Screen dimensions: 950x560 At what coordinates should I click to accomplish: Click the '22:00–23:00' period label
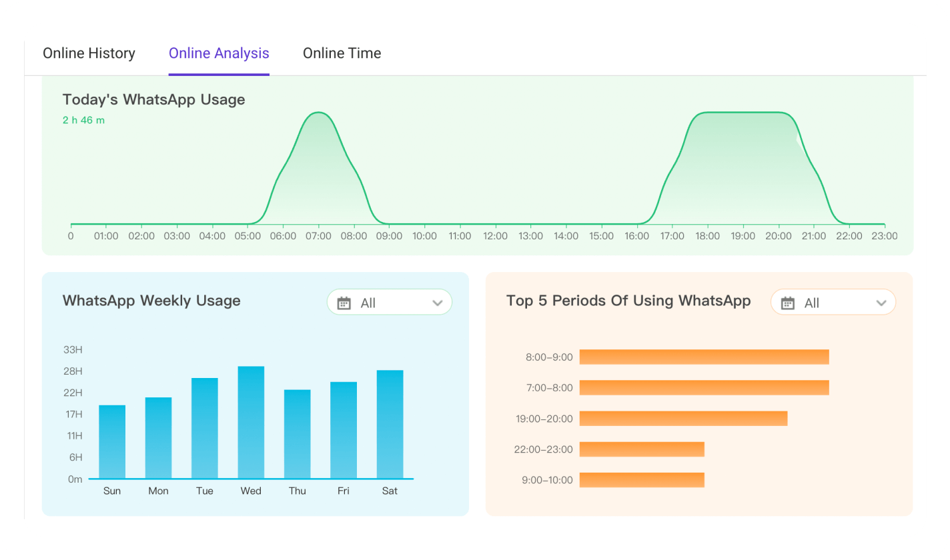point(543,449)
